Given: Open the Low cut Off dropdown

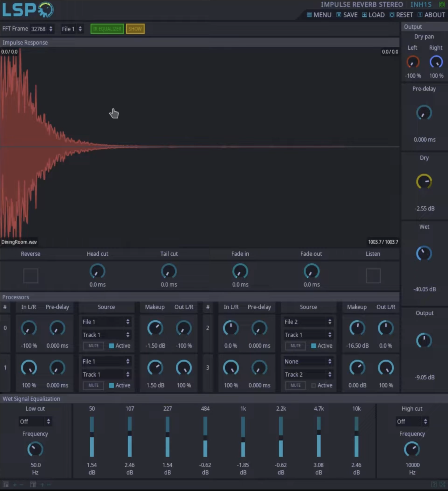Looking at the screenshot, I should coord(35,421).
